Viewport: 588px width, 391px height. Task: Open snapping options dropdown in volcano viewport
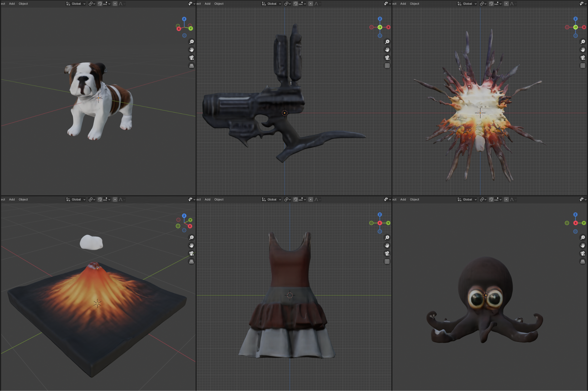(106, 199)
